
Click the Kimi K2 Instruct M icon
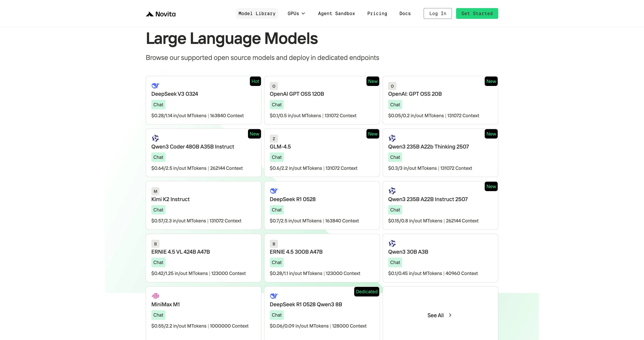(155, 191)
